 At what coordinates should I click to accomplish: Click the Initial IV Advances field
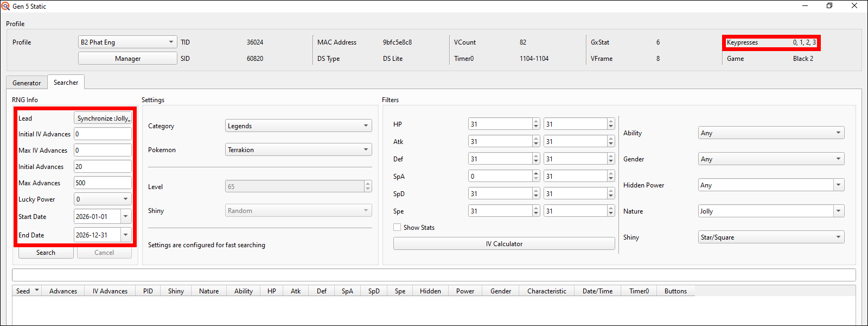(103, 134)
